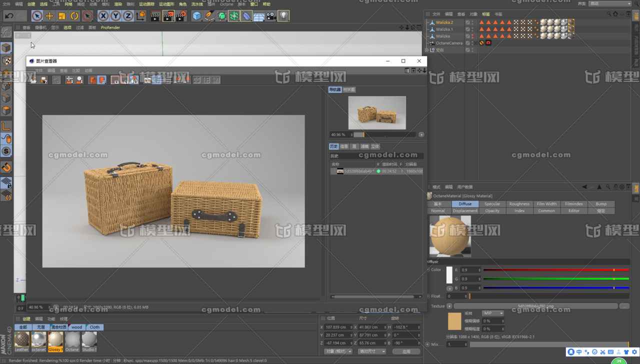Add a Cube primitive object
The width and height of the screenshot is (640, 364).
[197, 16]
